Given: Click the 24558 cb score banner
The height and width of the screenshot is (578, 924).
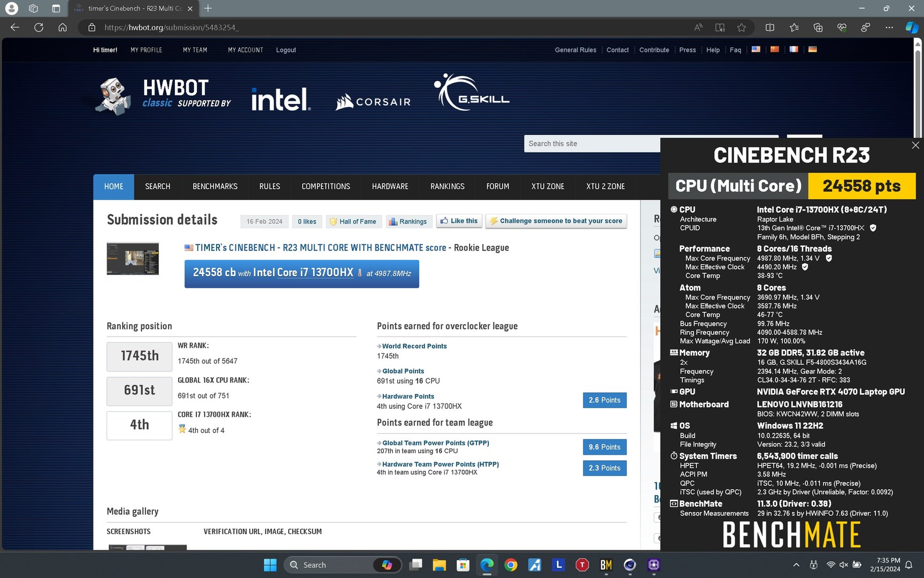Looking at the screenshot, I should (302, 273).
